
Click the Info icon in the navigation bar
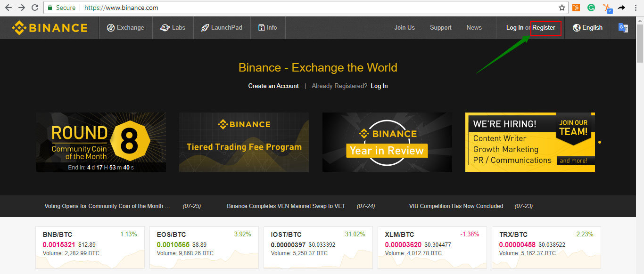coord(261,28)
